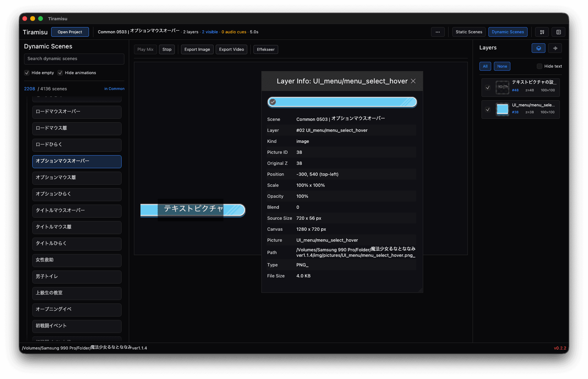Viewport: 588px width, 379px height.
Task: Open the Effekseer tool
Action: coord(266,49)
